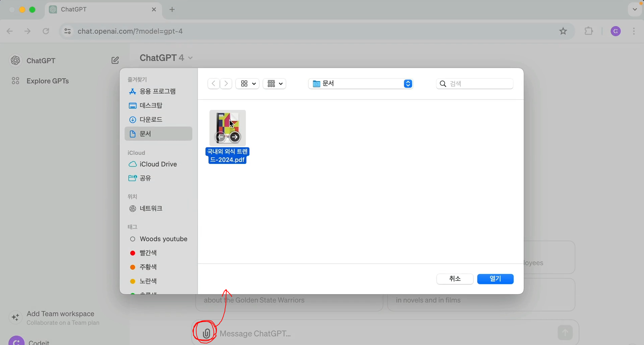Choose the Woods youtube tag
This screenshot has height=345, width=644.
(x=158, y=239)
